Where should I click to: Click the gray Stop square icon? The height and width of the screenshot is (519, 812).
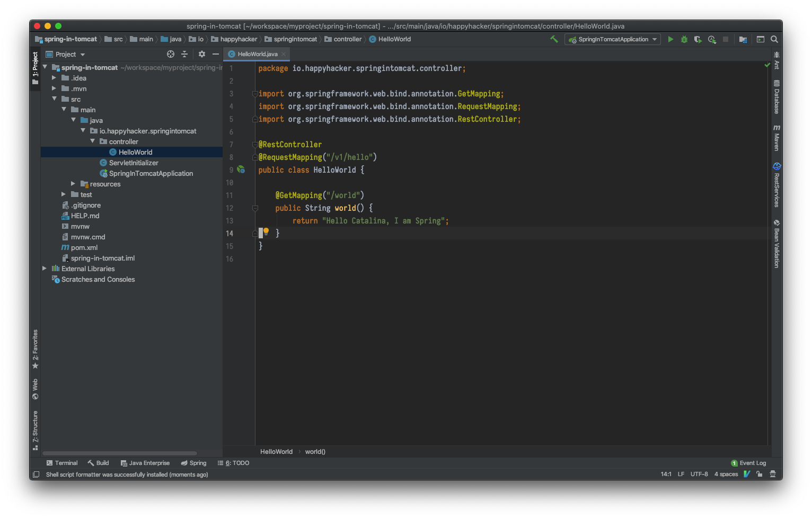point(726,39)
